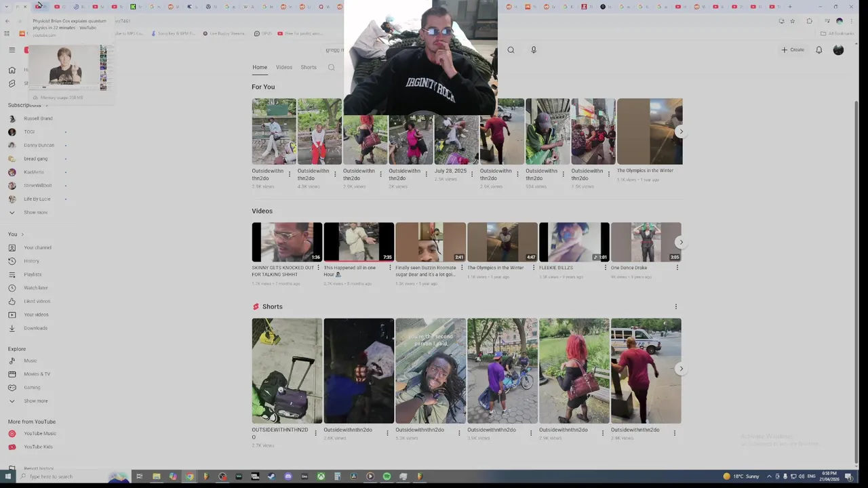Bookmark this tab with star icon
The image size is (868, 488).
click(792, 21)
